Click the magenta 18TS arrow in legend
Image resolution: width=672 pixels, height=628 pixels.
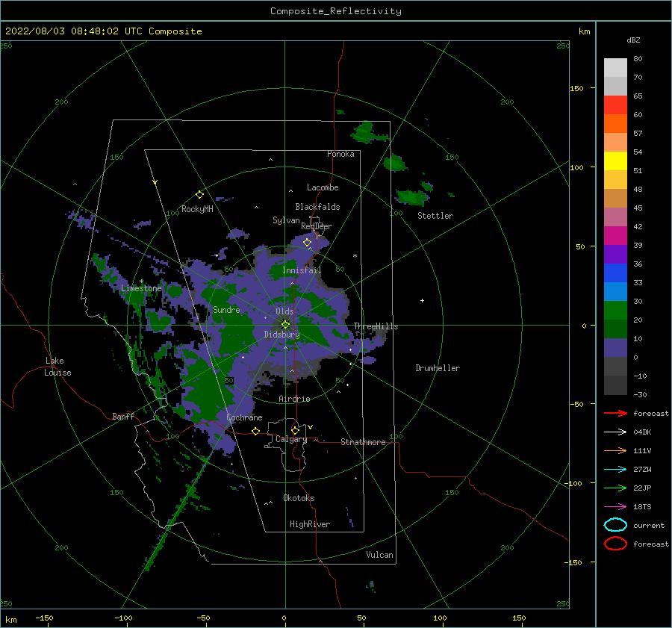[x=615, y=507]
